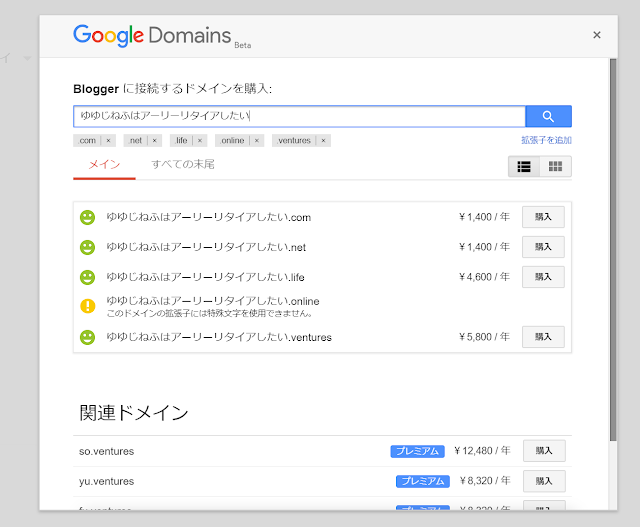Remove the .online extension chip

pyautogui.click(x=257, y=140)
